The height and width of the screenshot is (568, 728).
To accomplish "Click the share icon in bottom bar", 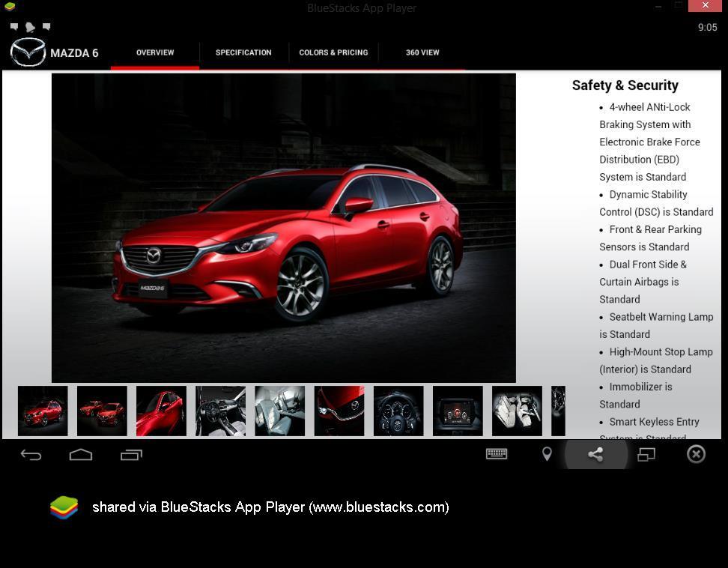I will [x=595, y=454].
